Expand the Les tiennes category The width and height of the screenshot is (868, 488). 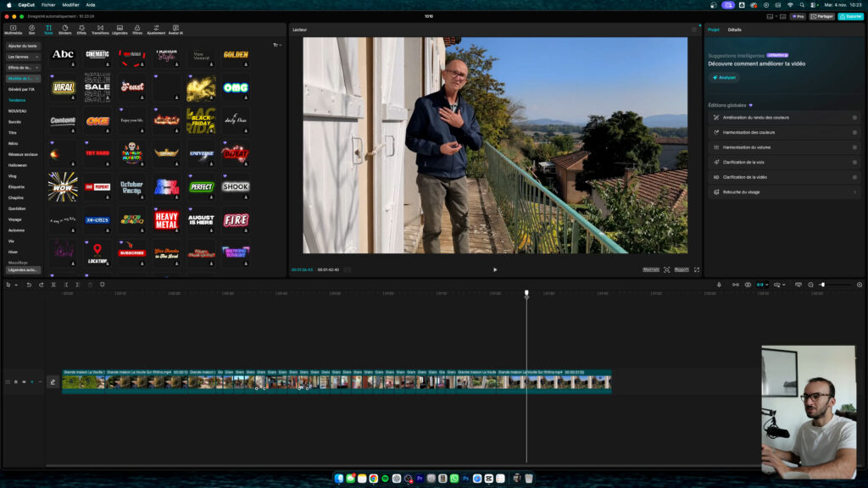[x=23, y=57]
